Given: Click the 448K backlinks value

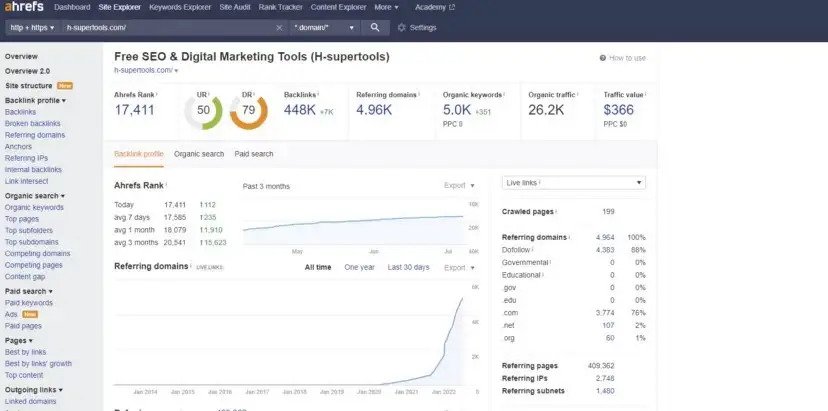Looking at the screenshot, I should (x=299, y=110).
